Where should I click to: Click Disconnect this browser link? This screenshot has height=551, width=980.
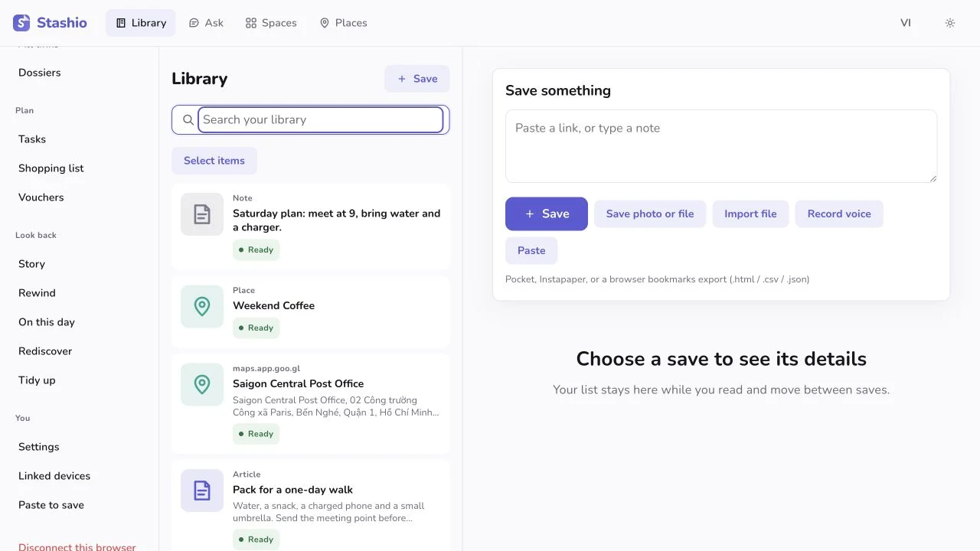point(77,547)
